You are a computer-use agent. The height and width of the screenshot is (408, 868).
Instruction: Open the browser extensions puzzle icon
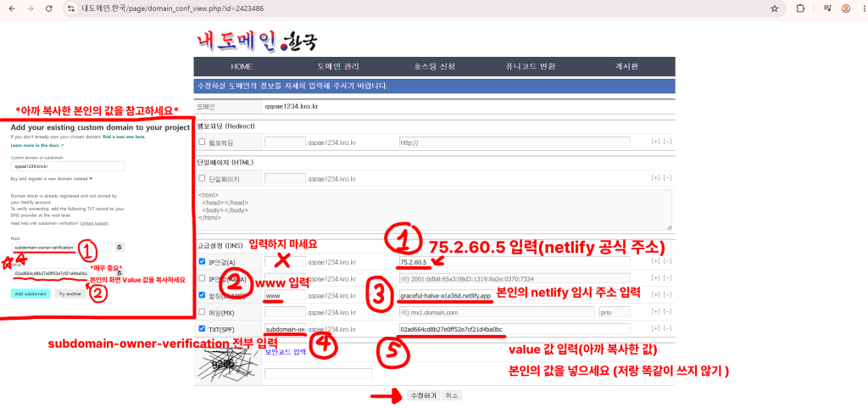pos(800,8)
